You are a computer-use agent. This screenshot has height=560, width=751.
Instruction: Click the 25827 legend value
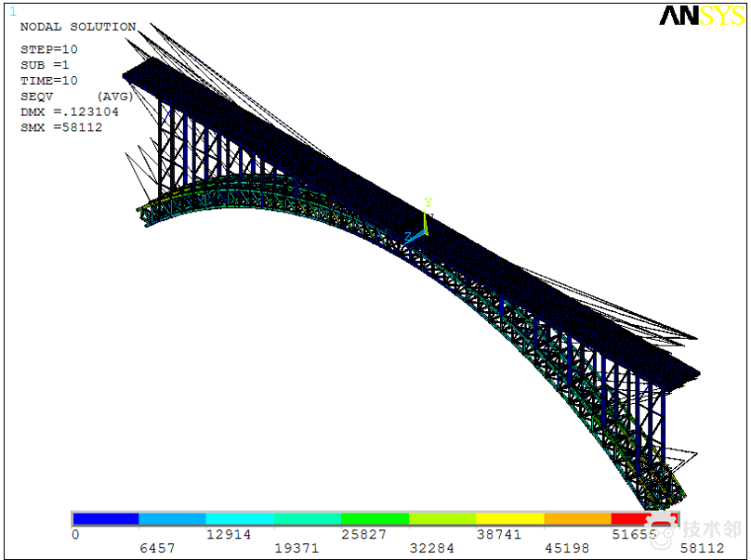364,534
